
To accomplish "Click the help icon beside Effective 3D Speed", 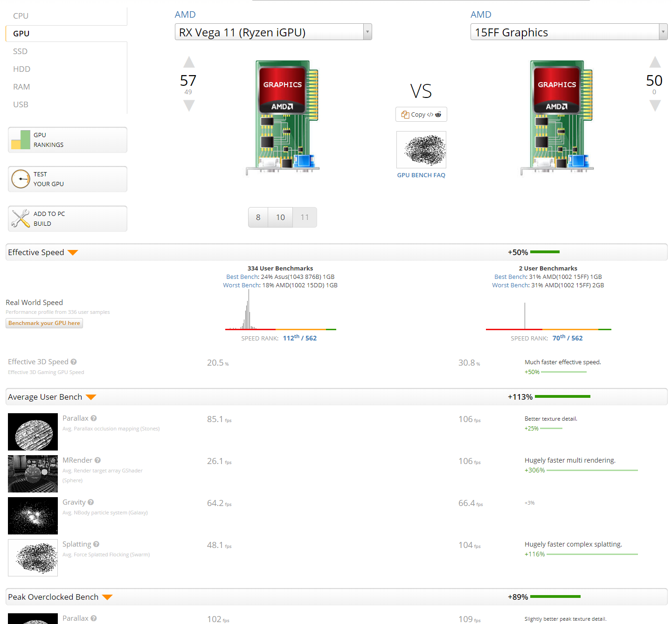I will click(x=74, y=362).
